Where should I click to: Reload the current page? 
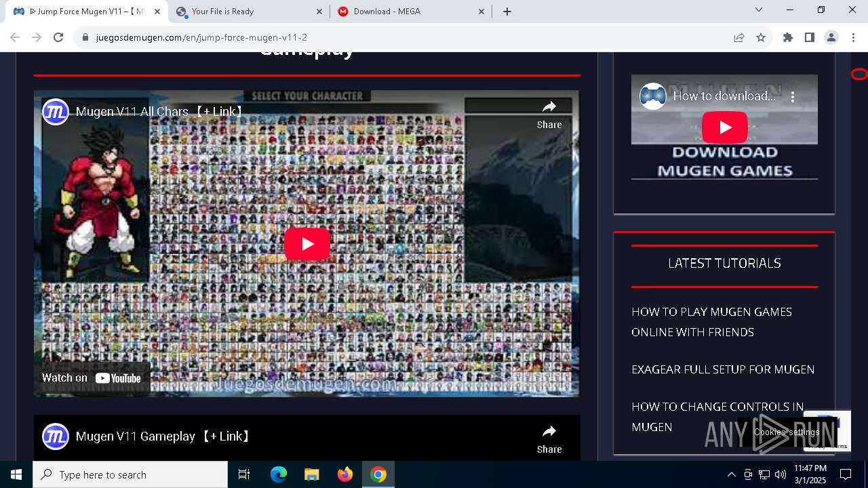[58, 38]
